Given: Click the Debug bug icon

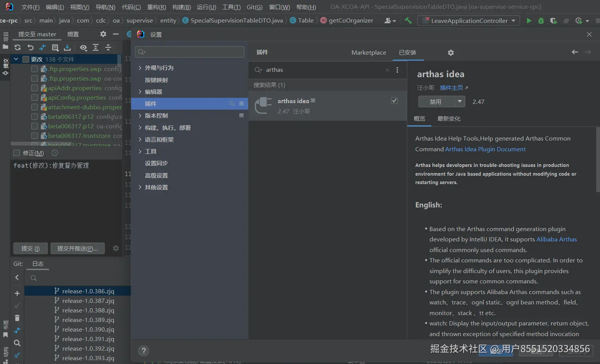Looking at the screenshot, I should click(x=541, y=21).
